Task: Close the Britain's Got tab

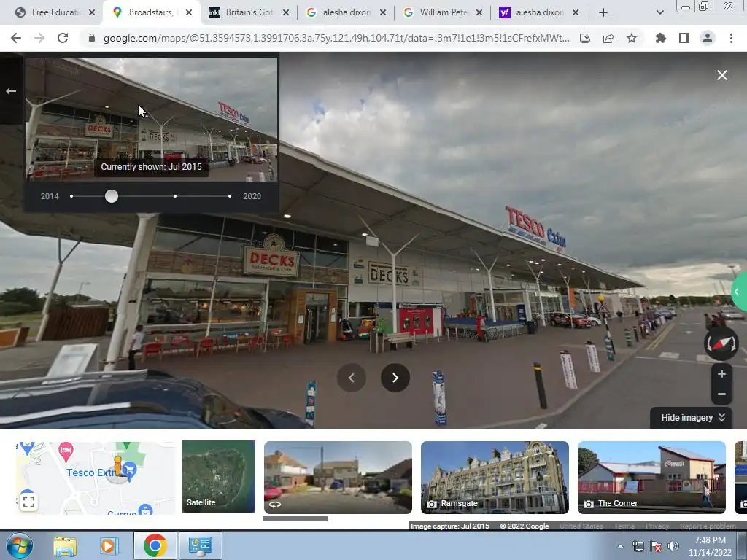Action: click(x=286, y=12)
